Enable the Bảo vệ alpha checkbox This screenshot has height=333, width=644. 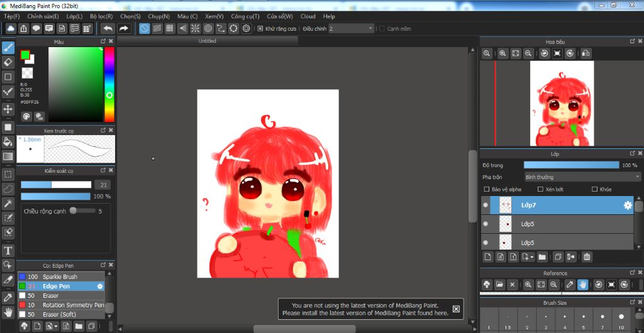[x=487, y=189]
